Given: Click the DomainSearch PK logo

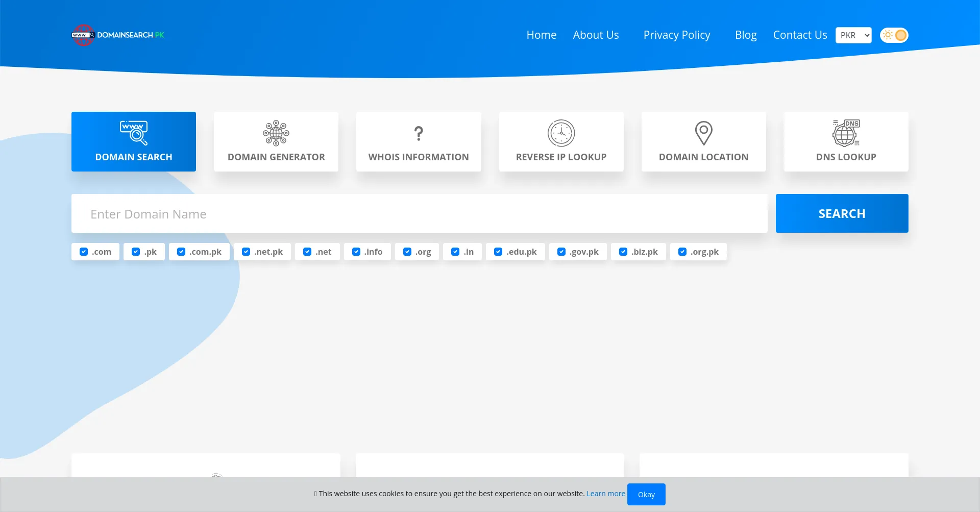Looking at the screenshot, I should (x=118, y=35).
